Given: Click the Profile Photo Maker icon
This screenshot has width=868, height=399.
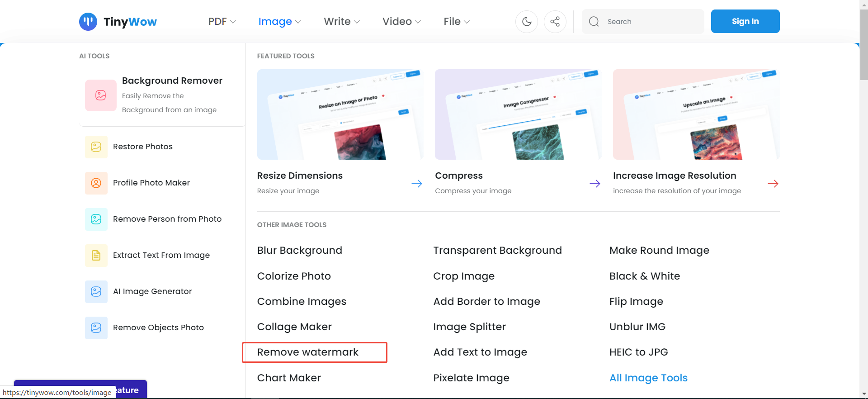Looking at the screenshot, I should (x=96, y=183).
